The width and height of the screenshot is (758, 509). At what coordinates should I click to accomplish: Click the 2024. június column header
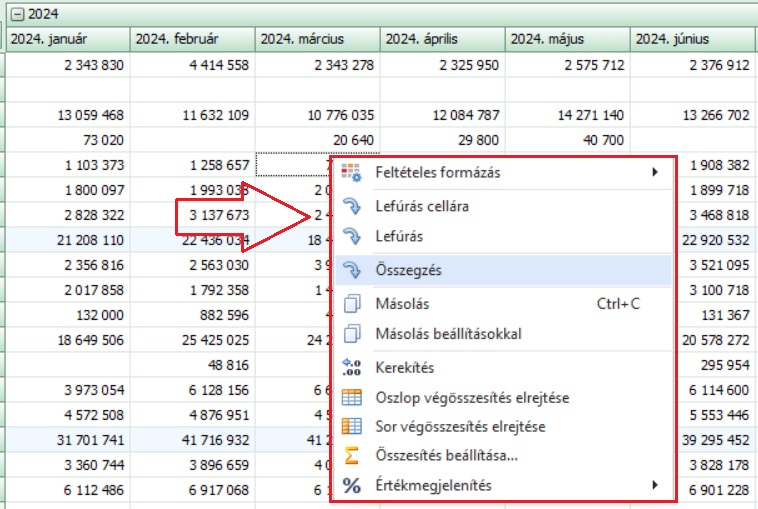(x=693, y=40)
